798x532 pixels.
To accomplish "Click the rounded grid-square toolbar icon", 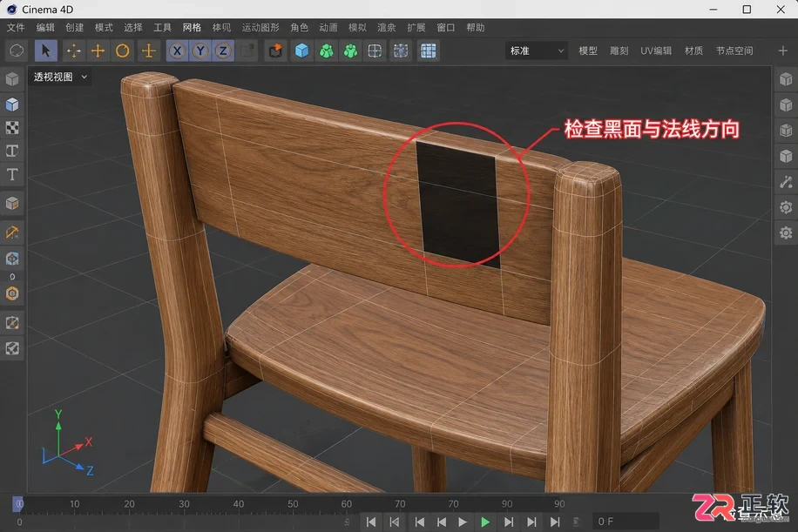I will click(x=375, y=51).
